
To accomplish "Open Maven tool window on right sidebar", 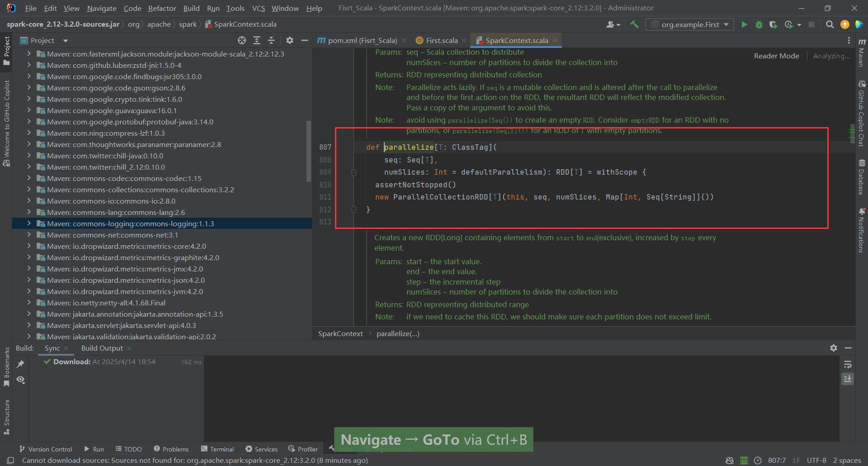I will pyautogui.click(x=862, y=52).
